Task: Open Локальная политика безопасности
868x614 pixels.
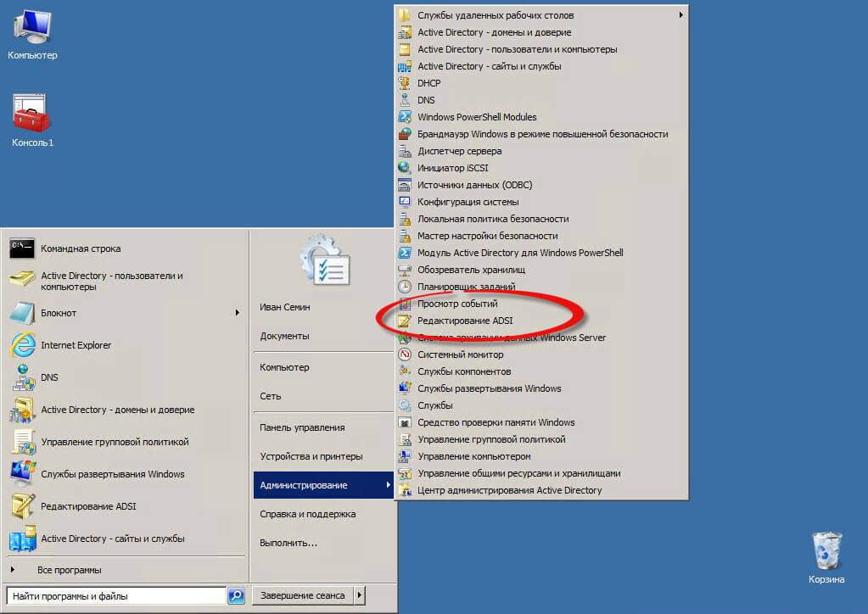Action: 541,219
